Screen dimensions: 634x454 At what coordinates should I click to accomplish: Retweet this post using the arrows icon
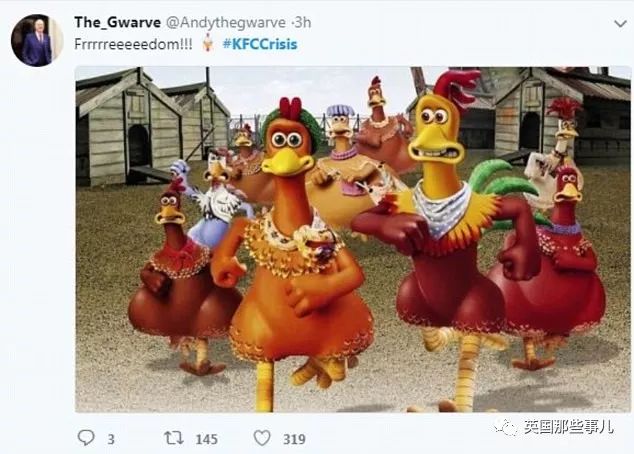point(174,438)
